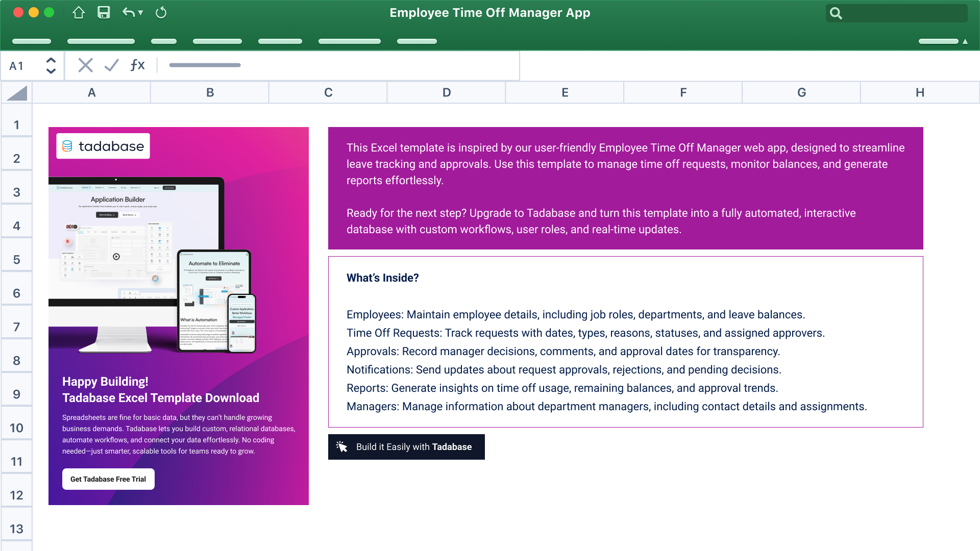Screen dimensions: 980x551
Task: Open the Undo history dropdown arrow
Action: click(140, 13)
